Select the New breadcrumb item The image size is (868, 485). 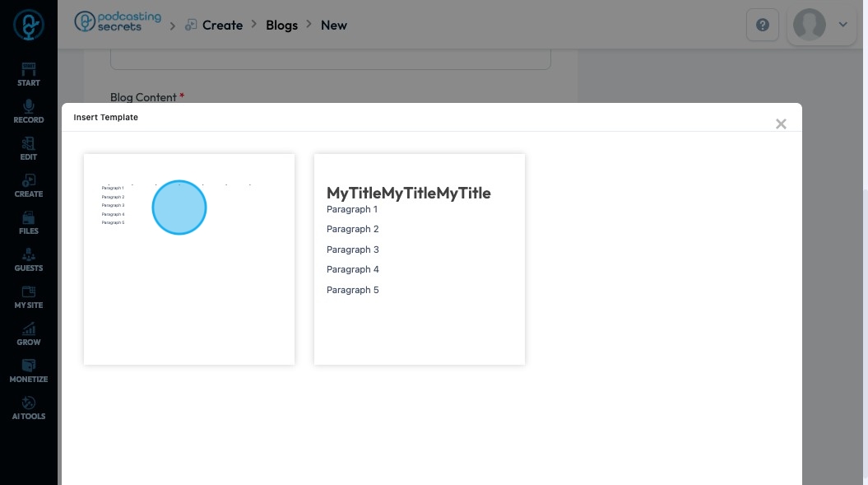click(x=333, y=26)
